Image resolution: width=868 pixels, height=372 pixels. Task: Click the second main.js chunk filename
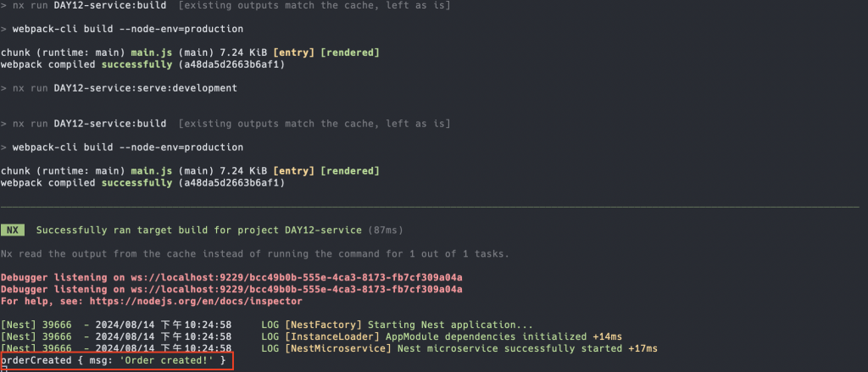pos(148,170)
